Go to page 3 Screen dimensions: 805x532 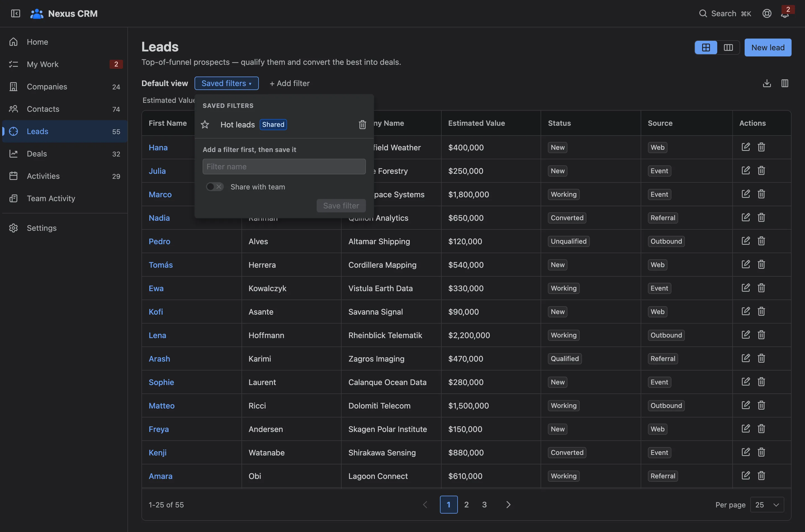click(x=484, y=505)
